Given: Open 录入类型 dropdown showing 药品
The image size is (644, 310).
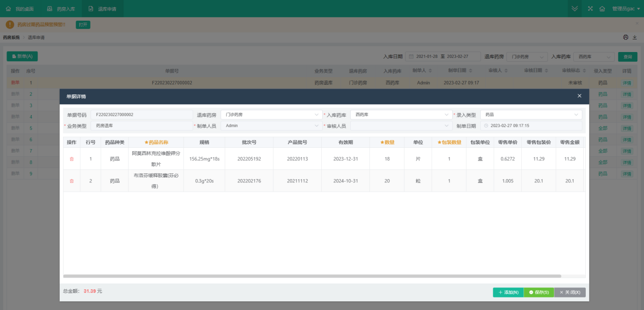Looking at the screenshot, I should [531, 115].
